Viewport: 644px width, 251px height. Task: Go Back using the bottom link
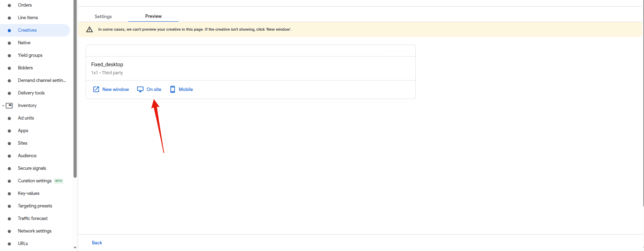pos(97,243)
